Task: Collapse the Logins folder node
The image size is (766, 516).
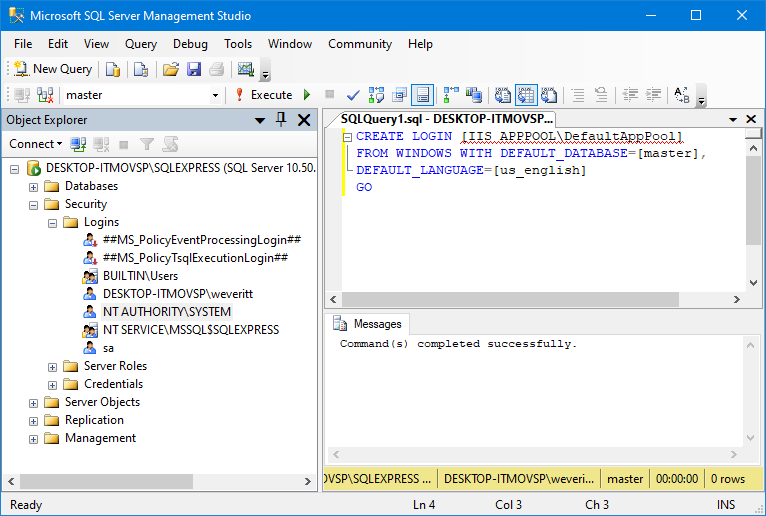Action: (53, 222)
